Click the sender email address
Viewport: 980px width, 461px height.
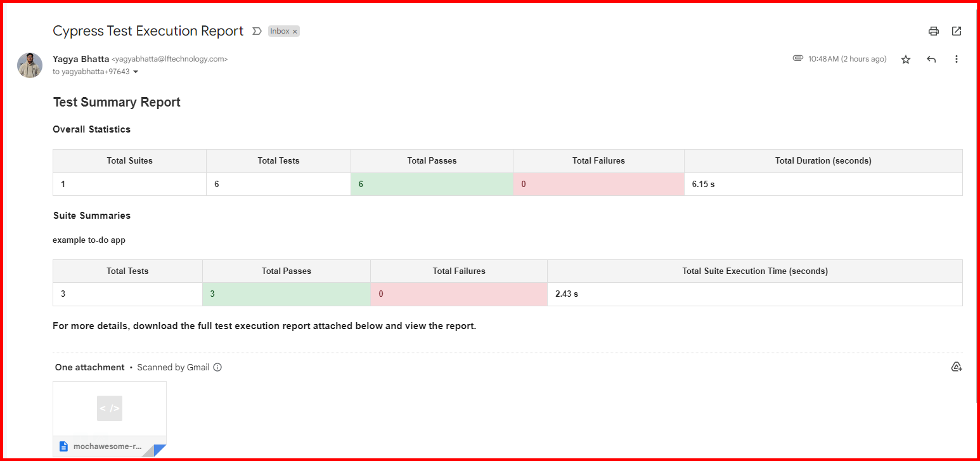pyautogui.click(x=169, y=59)
